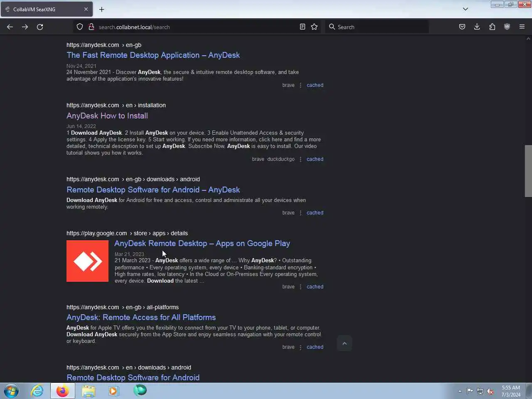This screenshot has width=532, height=399.
Task: Click the duckduckgo engine label
Action: (281, 159)
